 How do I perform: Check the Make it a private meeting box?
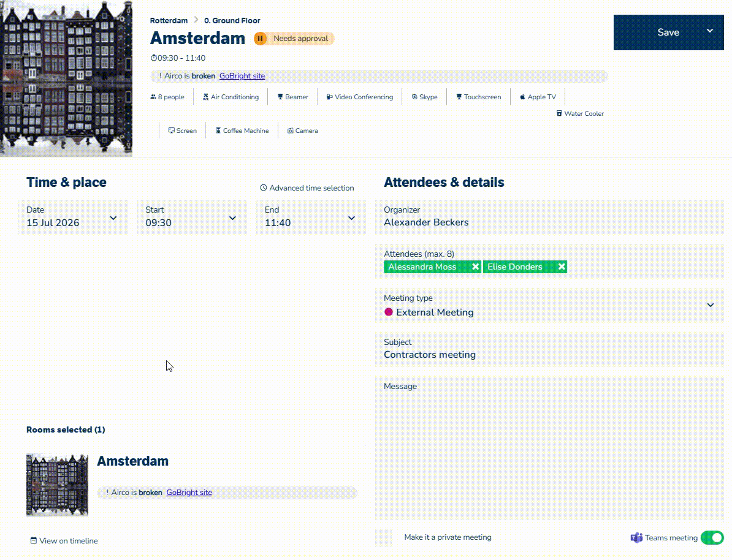click(384, 537)
